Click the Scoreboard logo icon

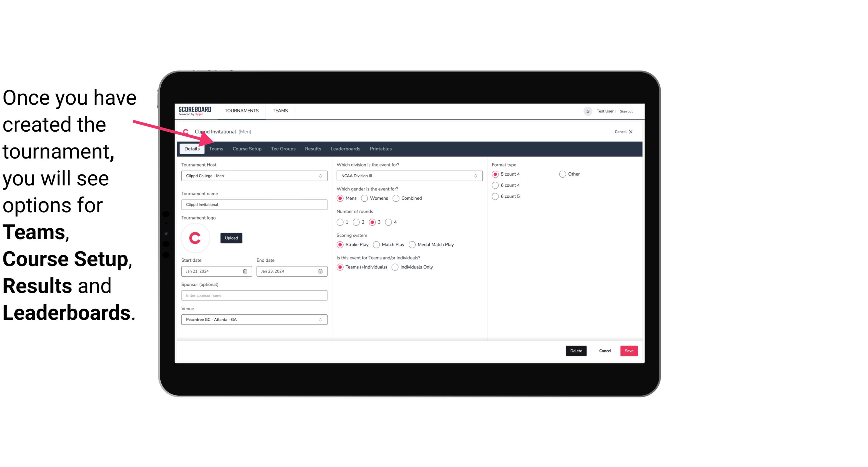coord(194,110)
